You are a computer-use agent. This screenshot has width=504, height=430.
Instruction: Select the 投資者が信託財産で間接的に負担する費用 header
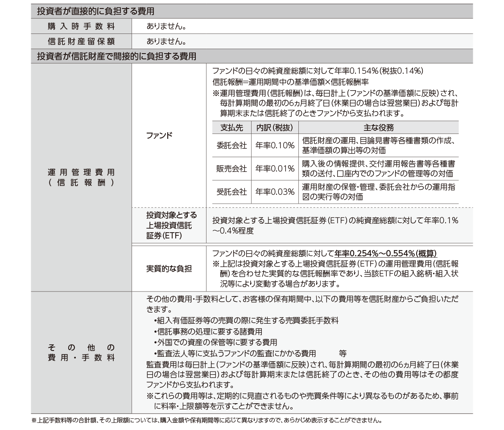point(116,57)
